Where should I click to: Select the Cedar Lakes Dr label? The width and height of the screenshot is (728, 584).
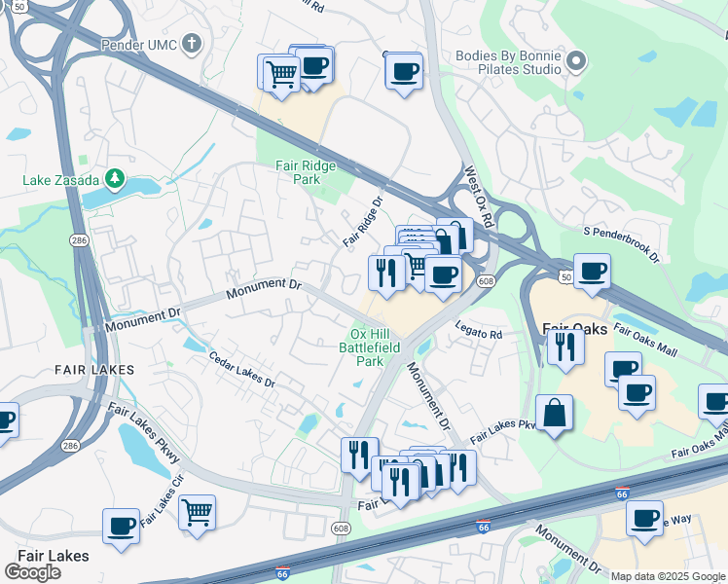(242, 369)
